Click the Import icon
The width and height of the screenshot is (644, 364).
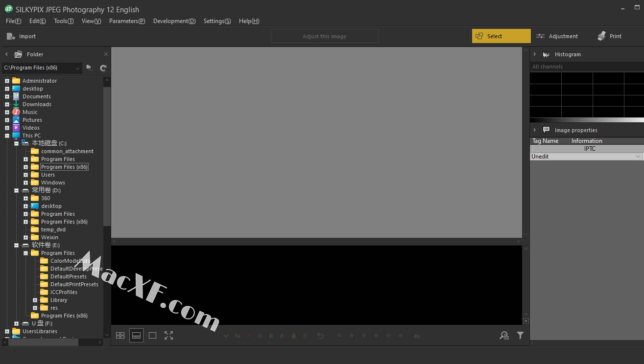point(11,36)
